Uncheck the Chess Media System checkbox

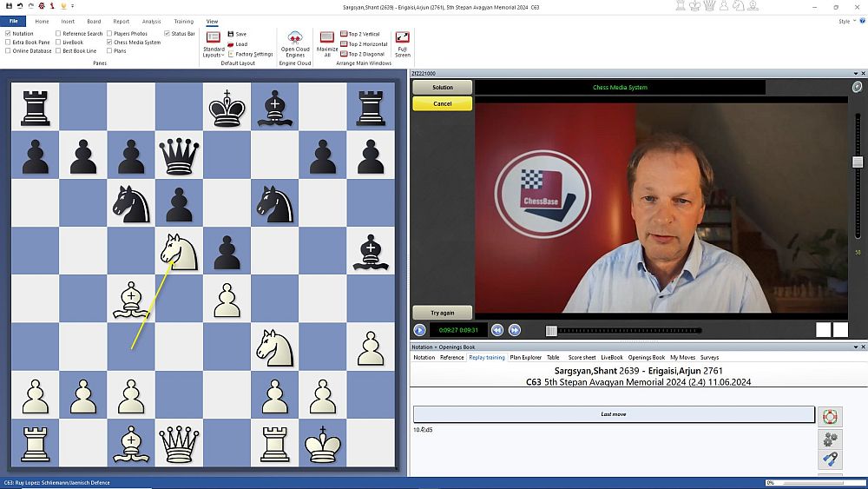[109, 43]
